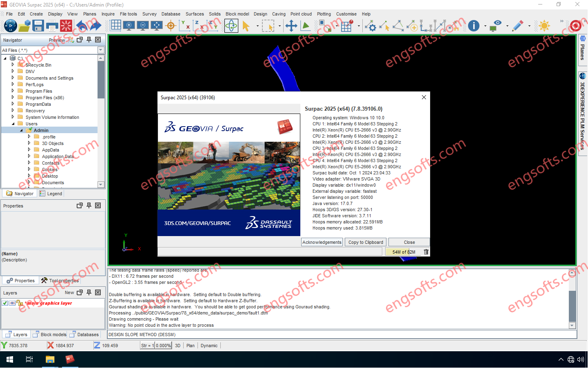Toggle the padlock on main graphics layer
Viewport: 588px width, 368px height.
pyautogui.click(x=20, y=303)
